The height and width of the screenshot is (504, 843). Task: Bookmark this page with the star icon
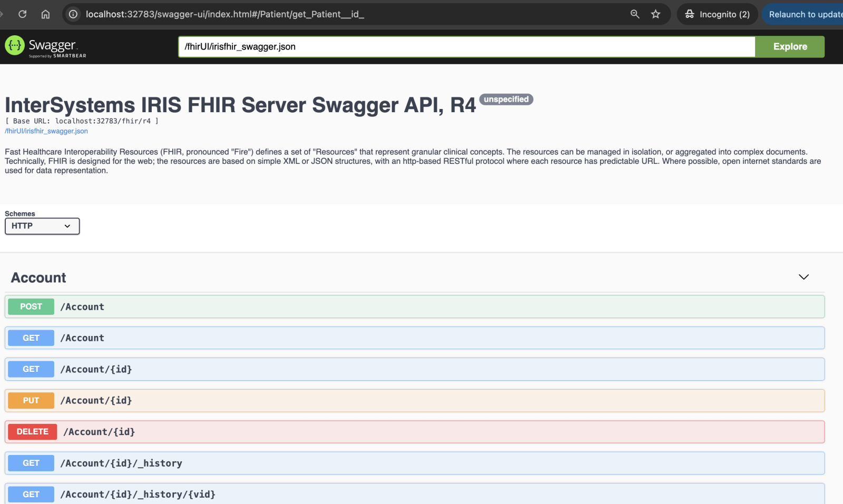coord(655,14)
